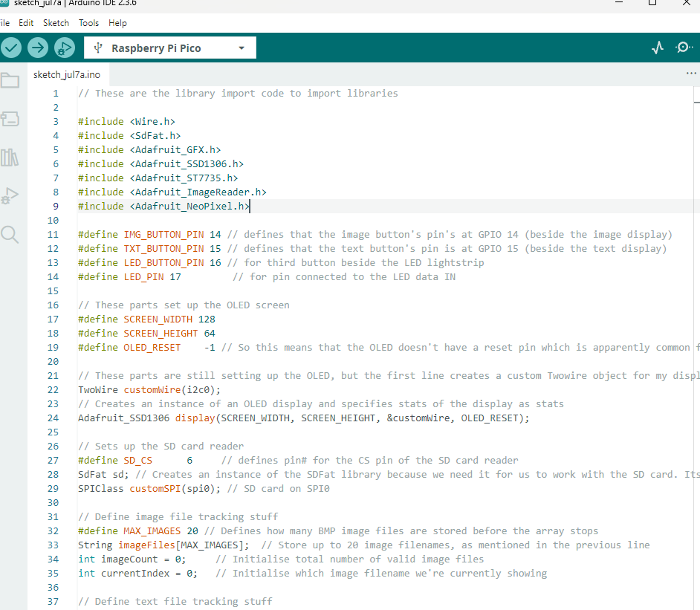Open the Library Manager sidebar icon
Viewport: 700px width, 610px height.
pyautogui.click(x=10, y=158)
